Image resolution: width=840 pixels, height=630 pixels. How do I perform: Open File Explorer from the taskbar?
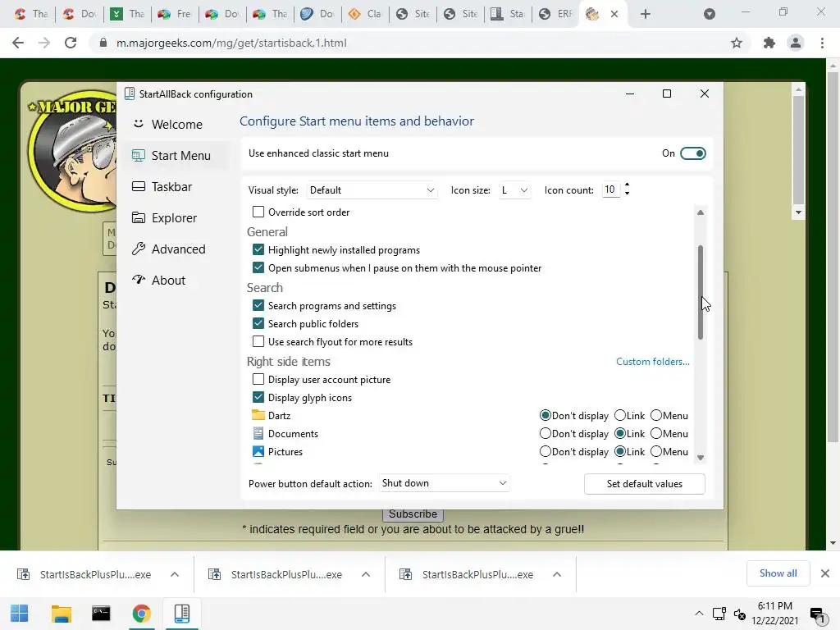[61, 614]
